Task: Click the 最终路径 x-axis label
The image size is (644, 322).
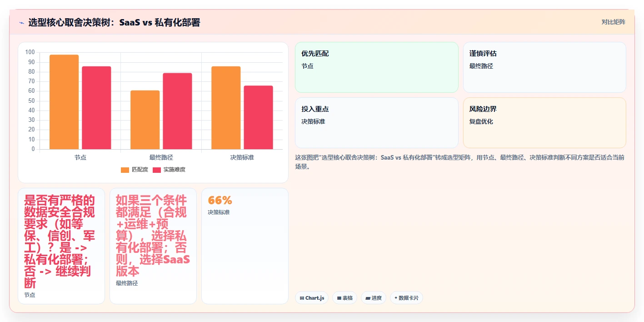Action: click(x=161, y=157)
